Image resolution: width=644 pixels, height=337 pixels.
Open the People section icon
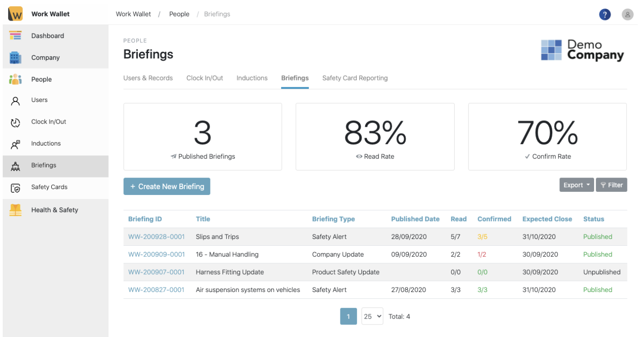[15, 79]
